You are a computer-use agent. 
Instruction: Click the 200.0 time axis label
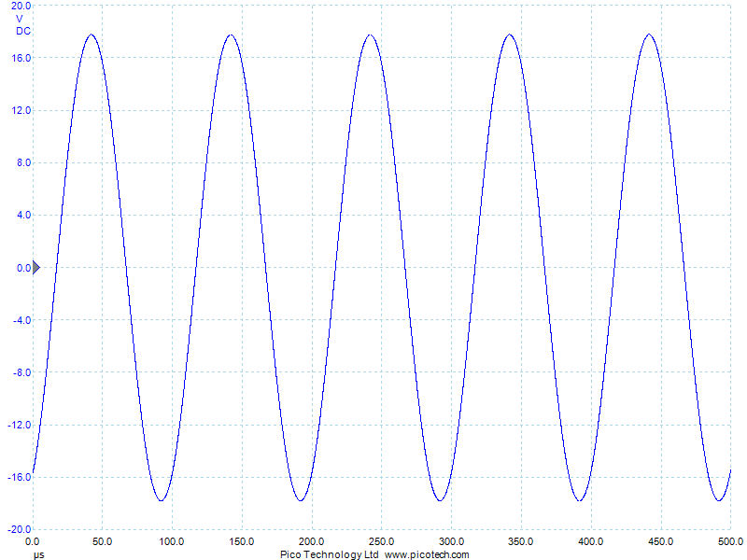(312, 542)
